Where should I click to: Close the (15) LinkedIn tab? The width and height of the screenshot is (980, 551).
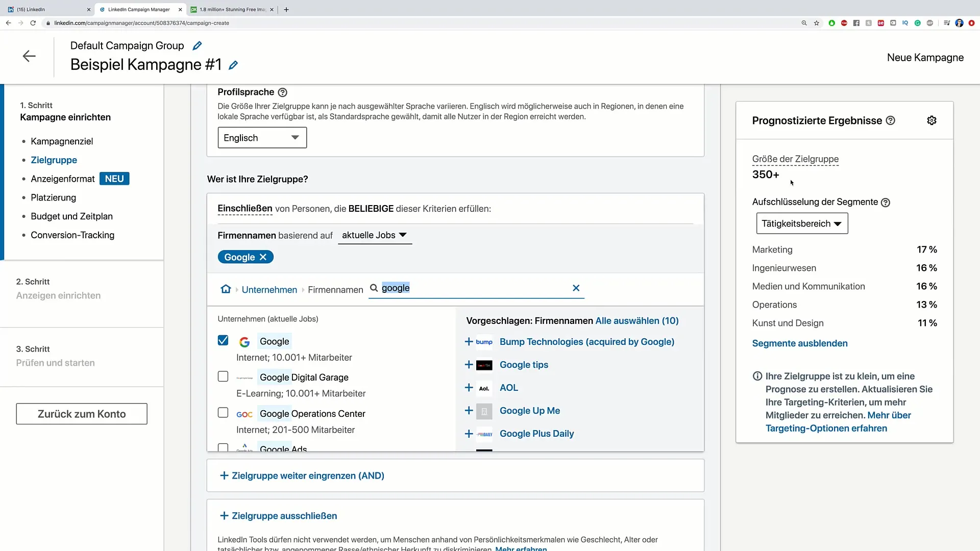[88, 9]
